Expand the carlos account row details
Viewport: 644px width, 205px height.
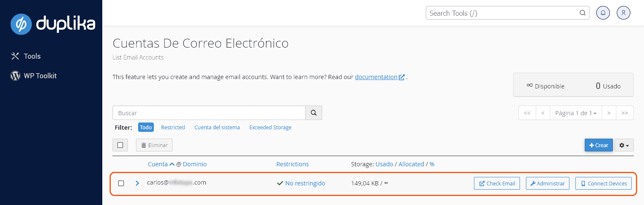pyautogui.click(x=137, y=183)
